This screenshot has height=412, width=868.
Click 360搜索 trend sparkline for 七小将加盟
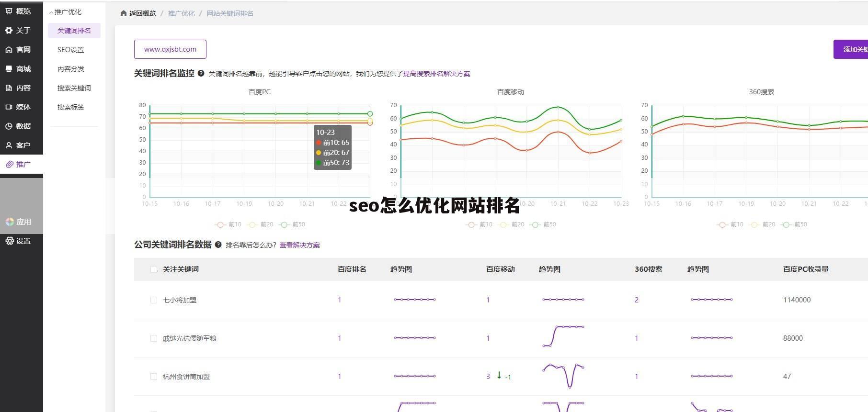tap(712, 300)
